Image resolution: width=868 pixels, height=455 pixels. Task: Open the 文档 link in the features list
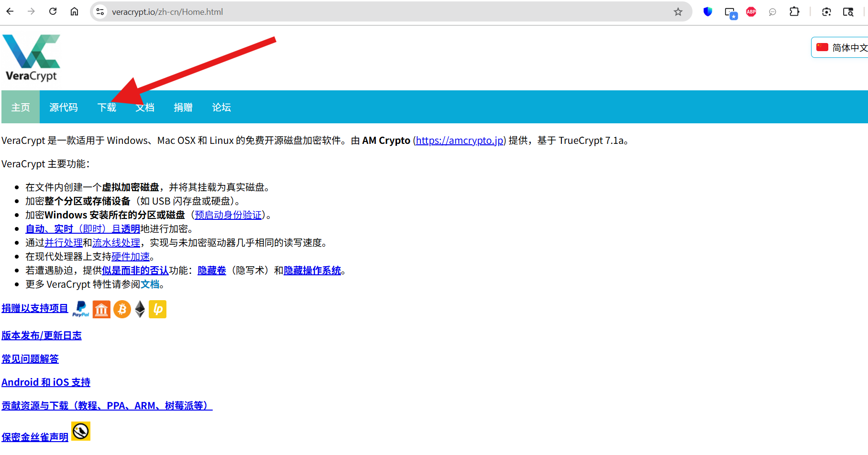tap(150, 284)
